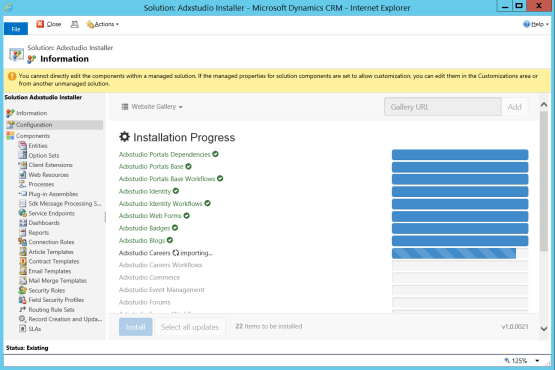555x370 pixels.
Task: Click the Adxstudio Identity Workflows link
Action: [x=161, y=204]
